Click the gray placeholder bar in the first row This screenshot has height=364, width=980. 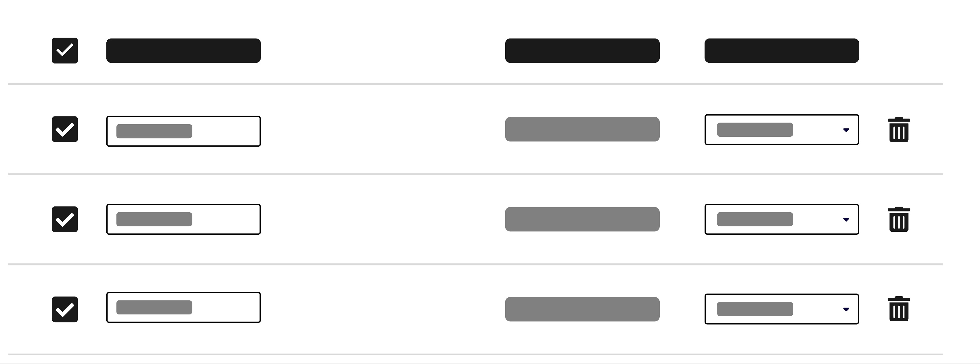pyautogui.click(x=582, y=129)
